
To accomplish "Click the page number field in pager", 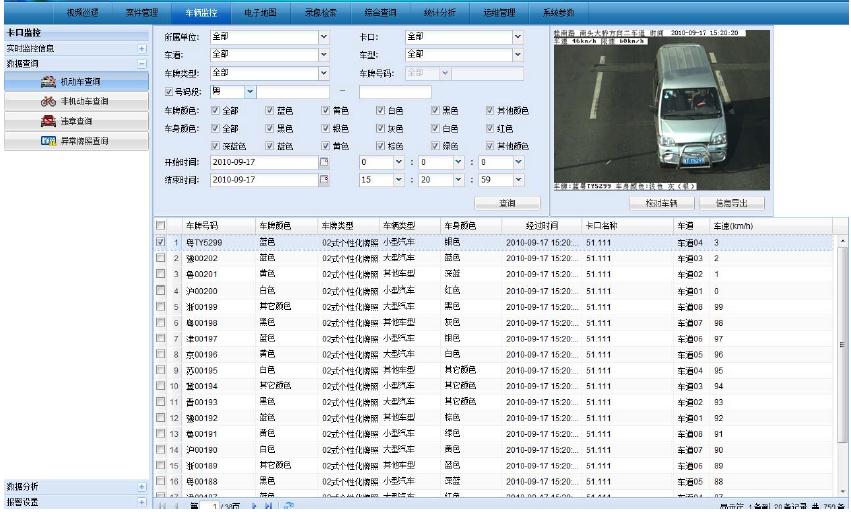I will coord(209,506).
